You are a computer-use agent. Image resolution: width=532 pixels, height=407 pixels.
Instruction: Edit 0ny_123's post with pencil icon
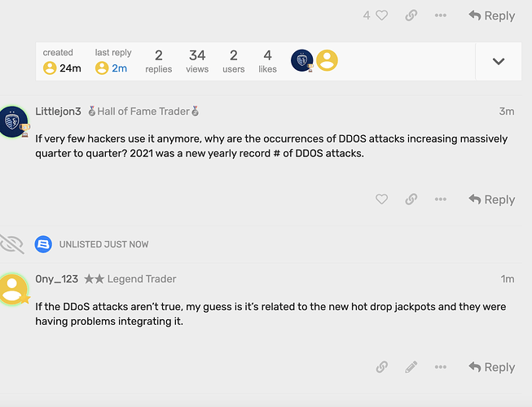(x=411, y=367)
